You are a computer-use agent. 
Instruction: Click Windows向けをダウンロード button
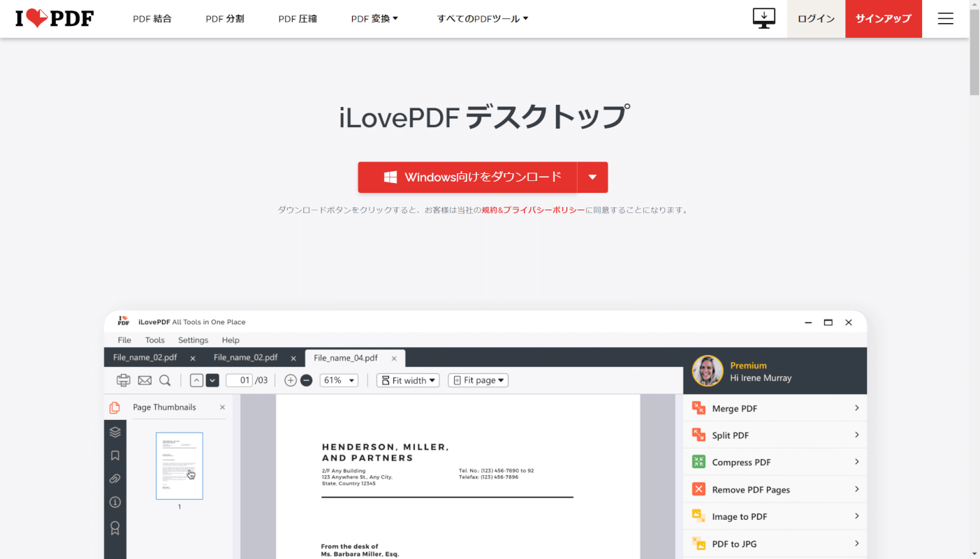pos(467,177)
